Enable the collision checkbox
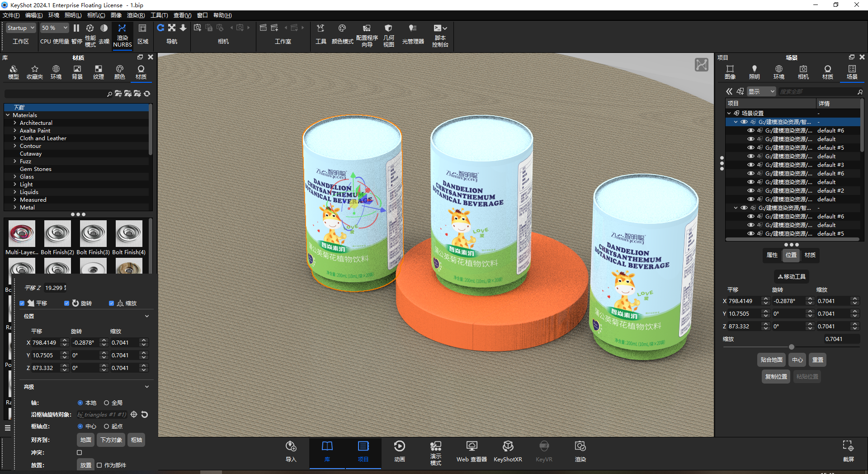Image resolution: width=868 pixels, height=474 pixels. 80,452
